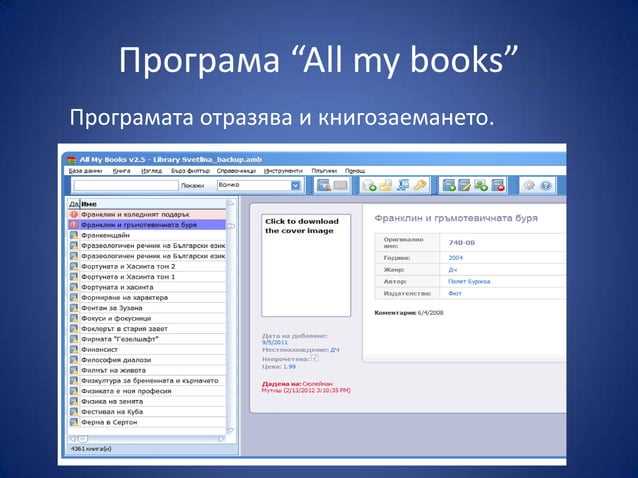
Task: Open the Книга menu
Action: click(122, 171)
